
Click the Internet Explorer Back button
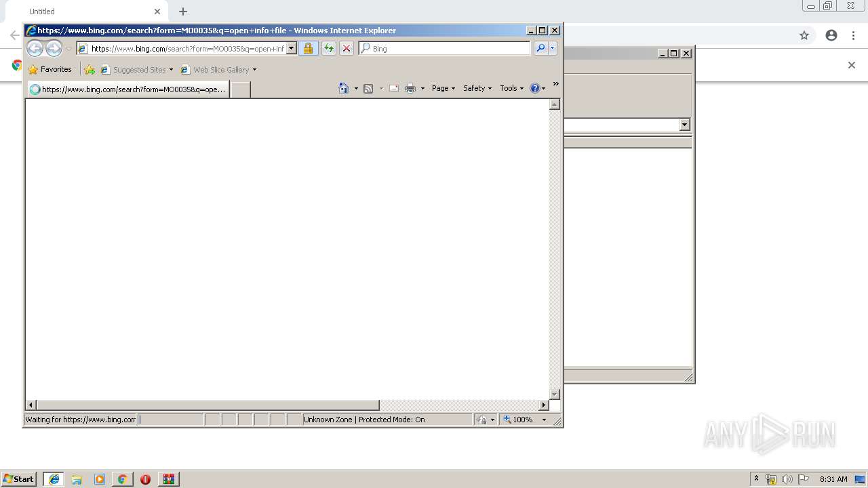[x=35, y=48]
